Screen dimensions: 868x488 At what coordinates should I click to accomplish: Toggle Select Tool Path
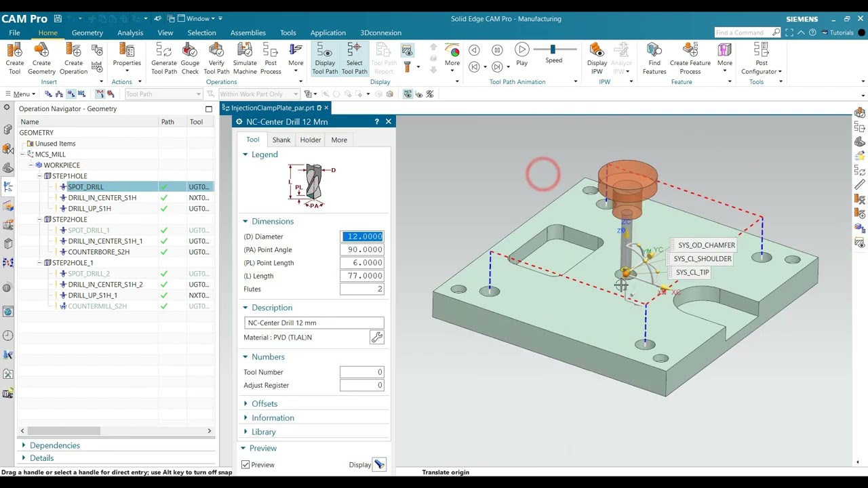pyautogui.click(x=354, y=58)
